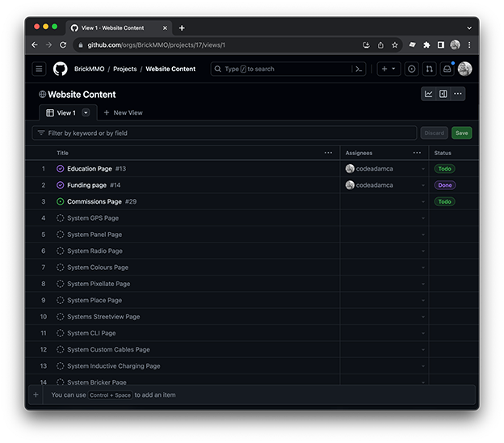
Task: Open the GitHub hamburger navigation menu
Action: tap(39, 69)
